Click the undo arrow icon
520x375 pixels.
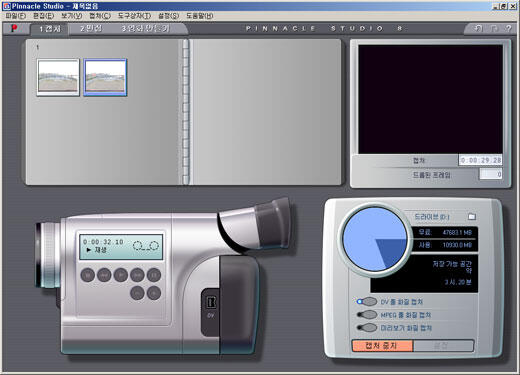[478, 29]
